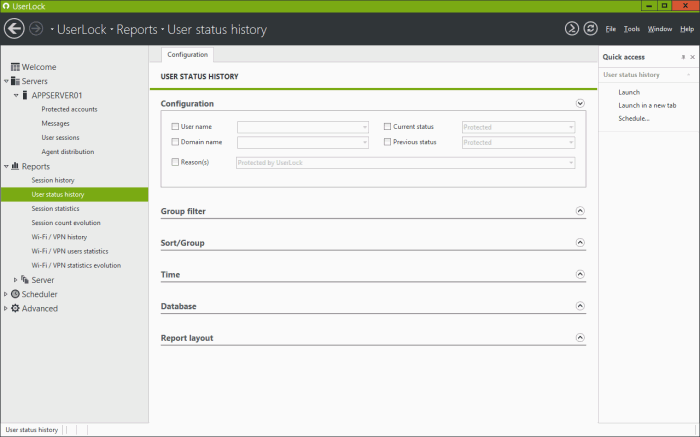Viewport: 700px width, 437px height.
Task: Open the File menu
Action: [x=610, y=29]
